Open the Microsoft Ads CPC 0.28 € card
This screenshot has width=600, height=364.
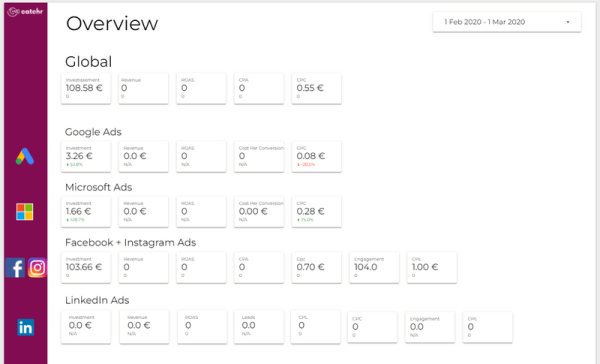(x=316, y=212)
